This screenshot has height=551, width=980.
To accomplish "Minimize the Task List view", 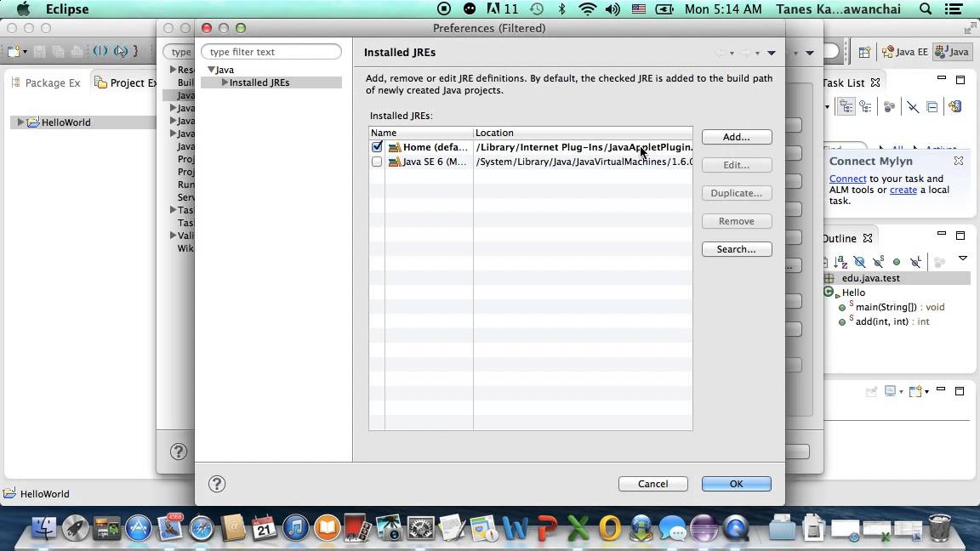I will (941, 78).
